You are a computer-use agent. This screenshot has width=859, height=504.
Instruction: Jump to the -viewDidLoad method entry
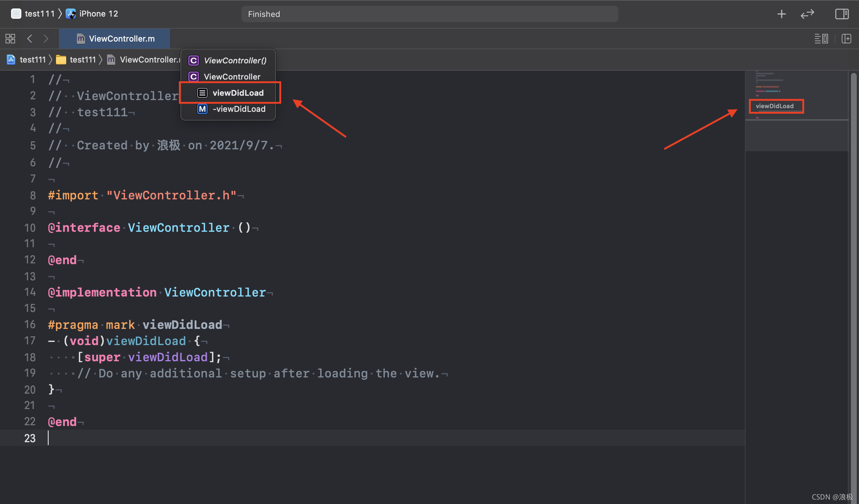(239, 109)
